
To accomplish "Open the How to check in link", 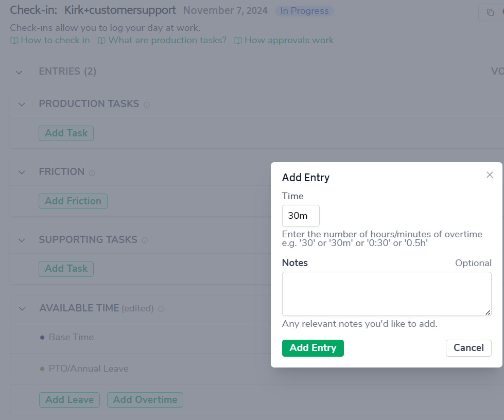I will (x=50, y=40).
